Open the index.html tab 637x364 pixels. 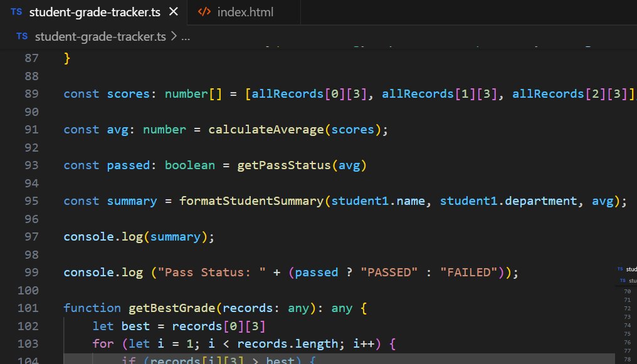(244, 12)
